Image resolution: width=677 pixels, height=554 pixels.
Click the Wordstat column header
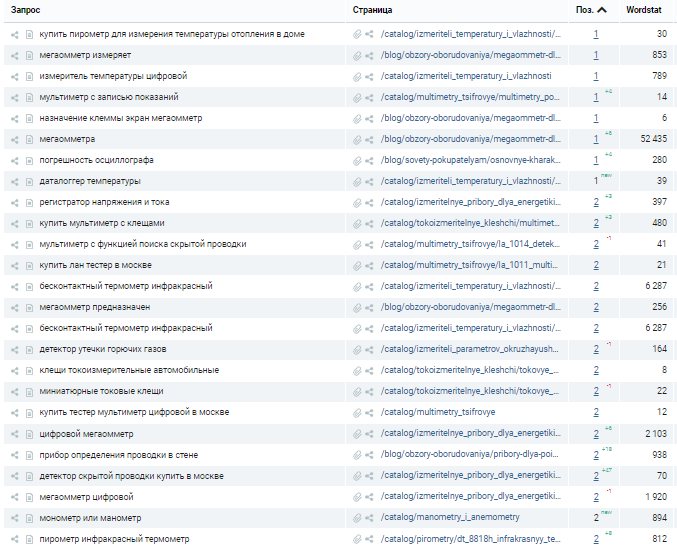click(644, 9)
